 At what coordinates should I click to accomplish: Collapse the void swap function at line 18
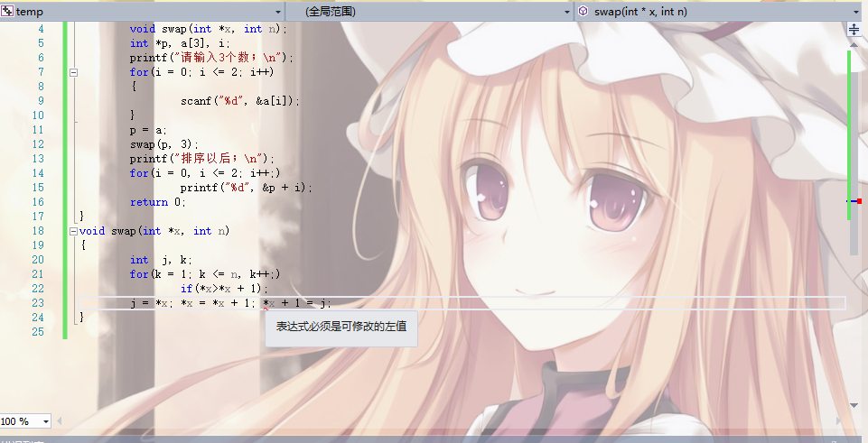74,231
